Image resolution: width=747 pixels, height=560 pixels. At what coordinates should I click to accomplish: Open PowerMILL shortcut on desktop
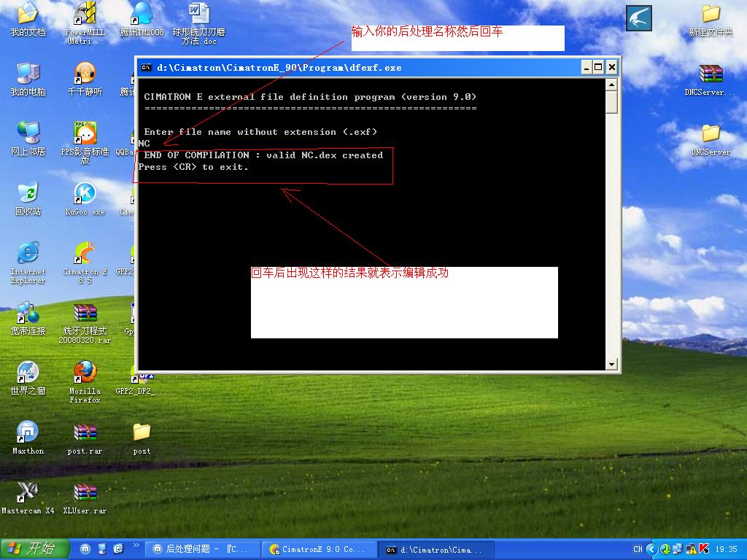(x=85, y=23)
